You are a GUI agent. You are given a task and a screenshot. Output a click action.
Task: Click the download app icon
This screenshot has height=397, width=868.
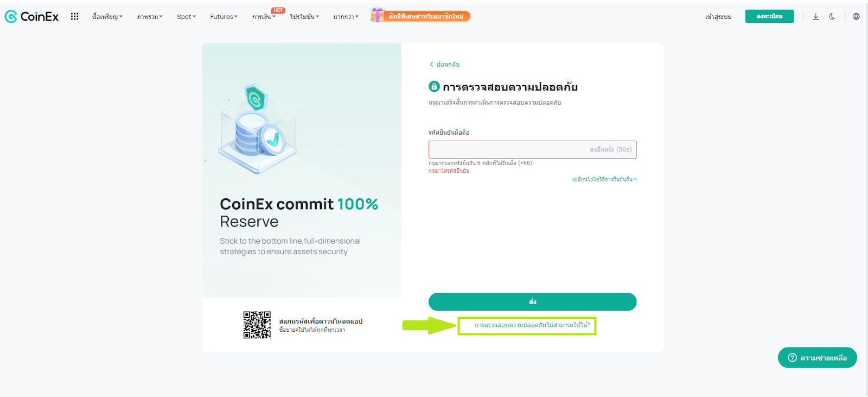[815, 16]
